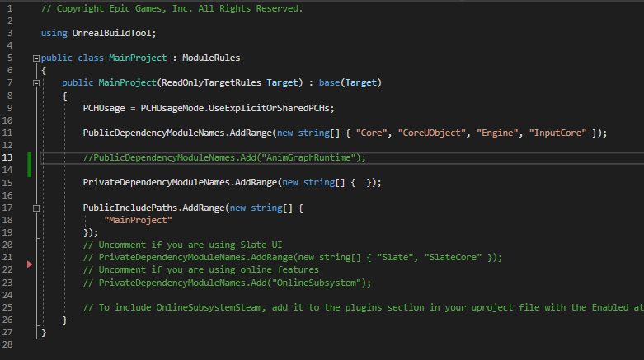Click the commented AnimGraphRuntime line of code
The image size is (644, 360).
(x=224, y=157)
